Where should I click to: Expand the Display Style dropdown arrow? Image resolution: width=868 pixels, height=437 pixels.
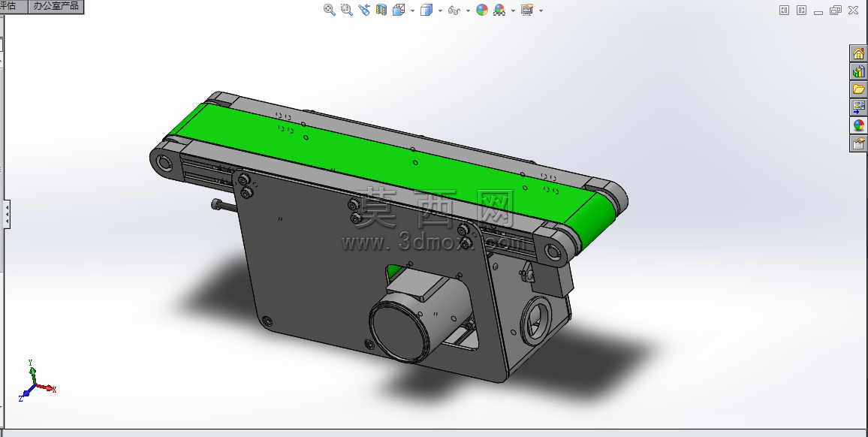pos(440,11)
